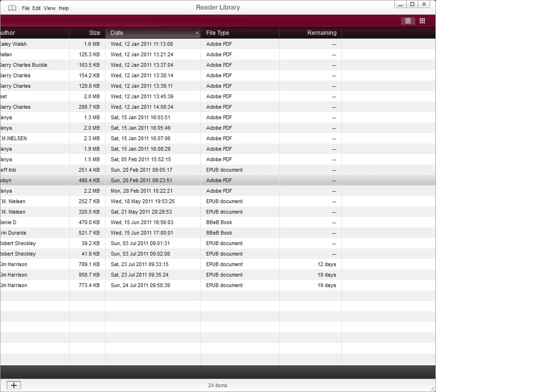Click the 24 items status text

pos(218,386)
